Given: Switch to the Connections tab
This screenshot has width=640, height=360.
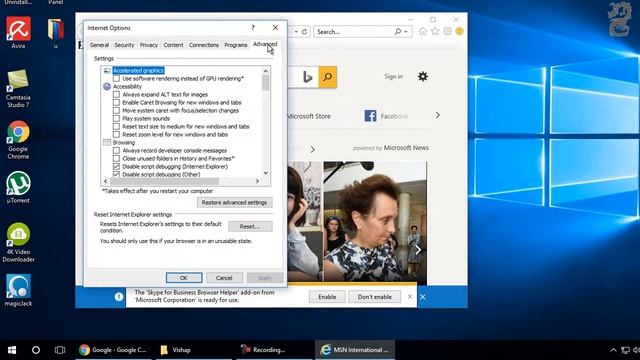Looking at the screenshot, I should pyautogui.click(x=204, y=45).
